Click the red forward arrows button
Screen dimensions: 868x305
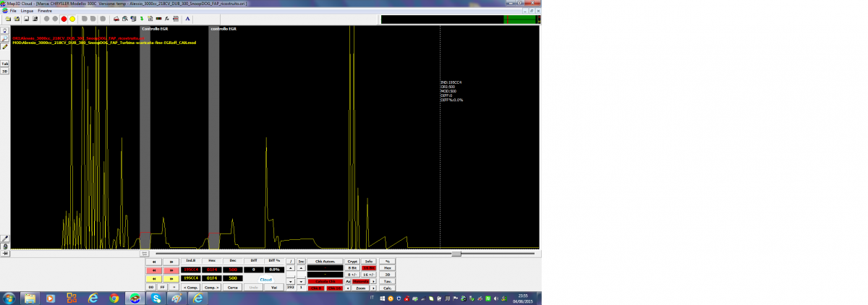(x=171, y=270)
